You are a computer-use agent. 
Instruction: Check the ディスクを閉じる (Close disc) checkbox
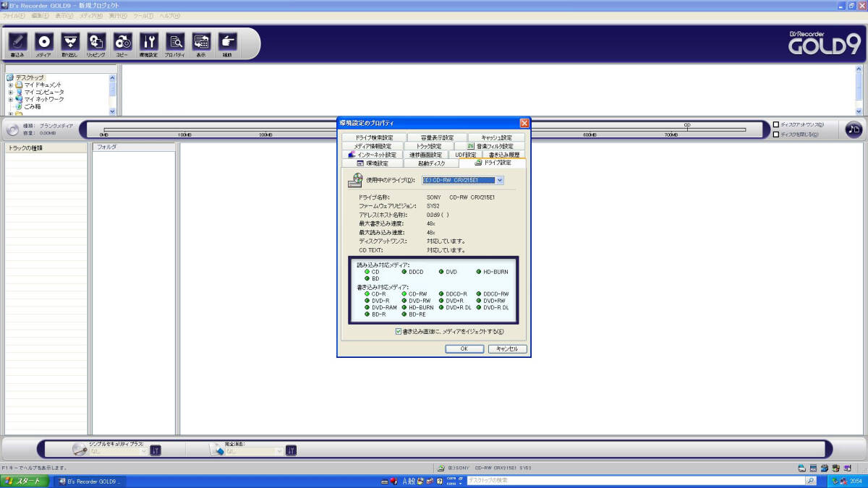point(776,134)
